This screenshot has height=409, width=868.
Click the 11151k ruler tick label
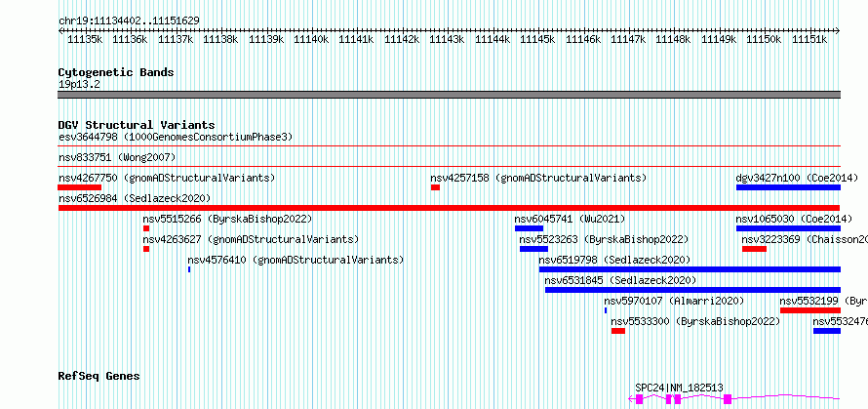click(809, 40)
